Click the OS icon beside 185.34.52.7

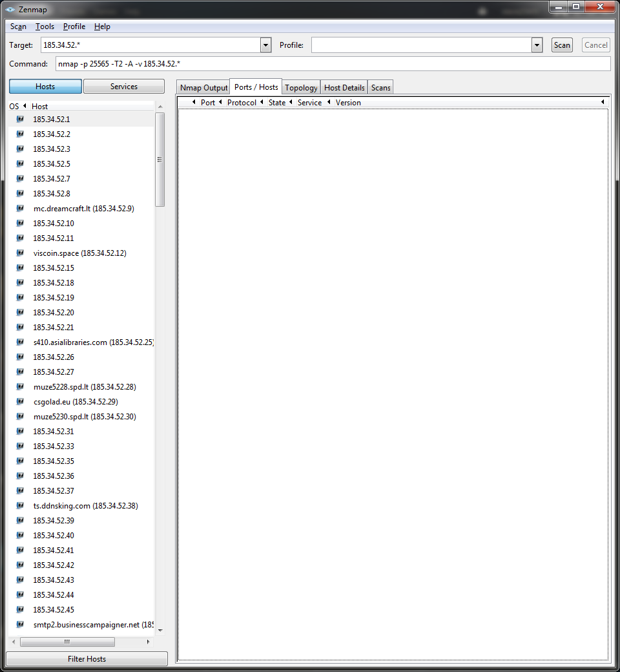(20, 179)
